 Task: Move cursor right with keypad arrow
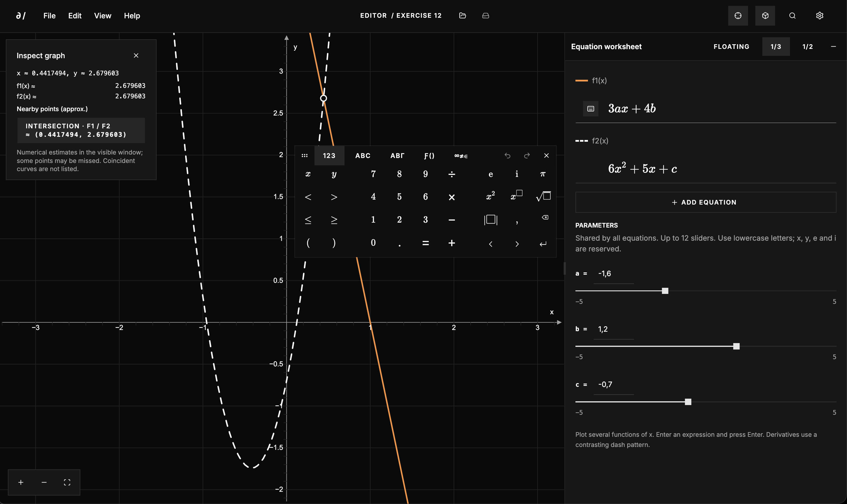(517, 244)
